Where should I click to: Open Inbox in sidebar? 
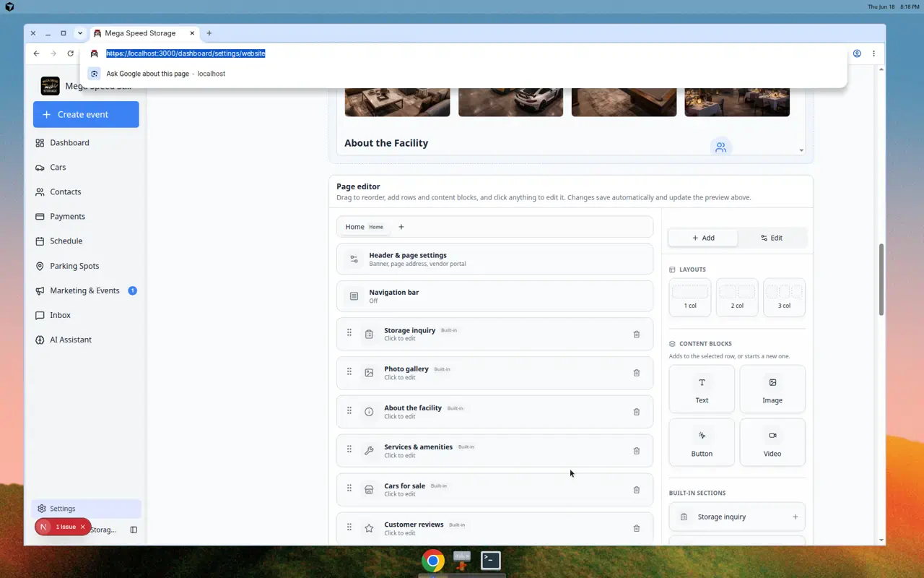86,315
